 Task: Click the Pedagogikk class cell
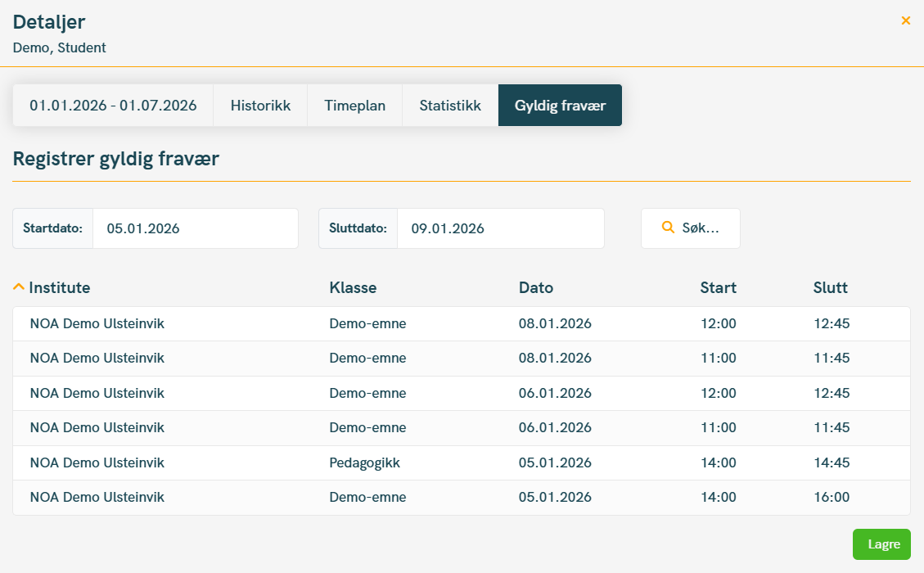[x=364, y=462]
